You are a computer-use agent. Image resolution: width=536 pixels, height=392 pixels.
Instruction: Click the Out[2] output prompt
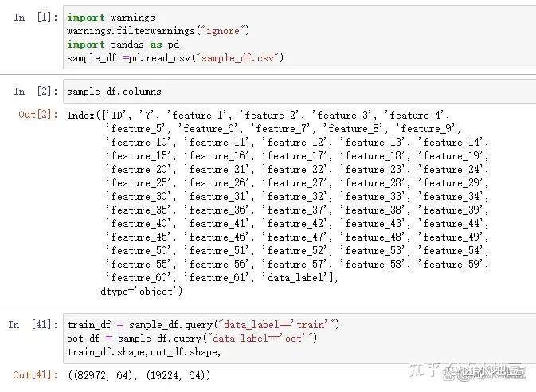click(37, 115)
